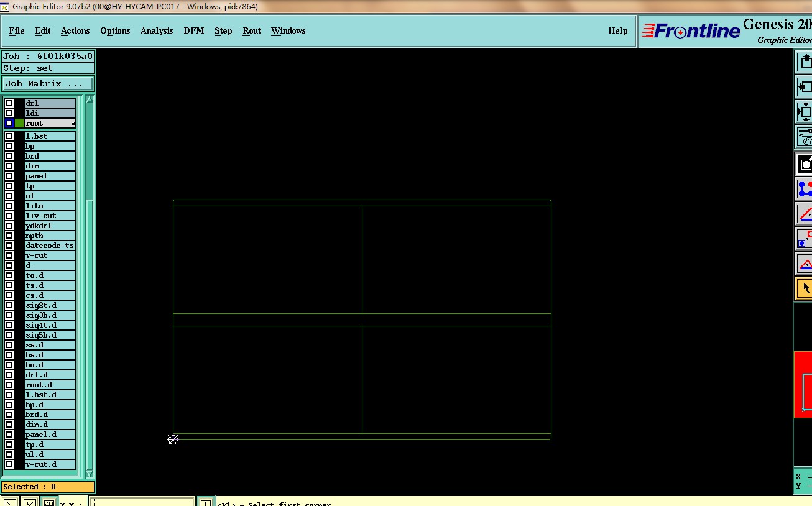Select the ldi layer name
The image size is (812, 506).
[50, 113]
